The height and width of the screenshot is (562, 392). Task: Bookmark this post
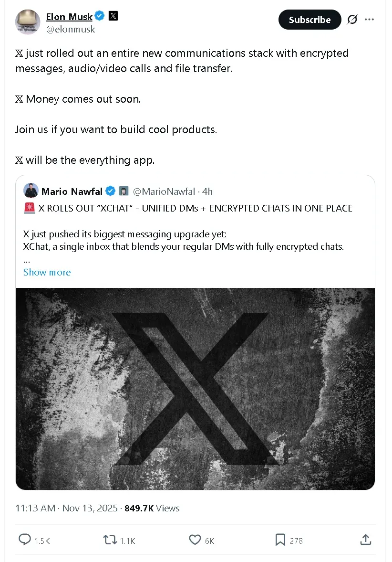[280, 540]
